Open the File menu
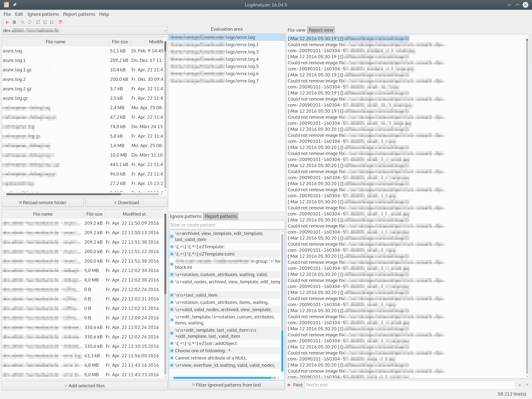532x399 pixels. click(x=7, y=14)
